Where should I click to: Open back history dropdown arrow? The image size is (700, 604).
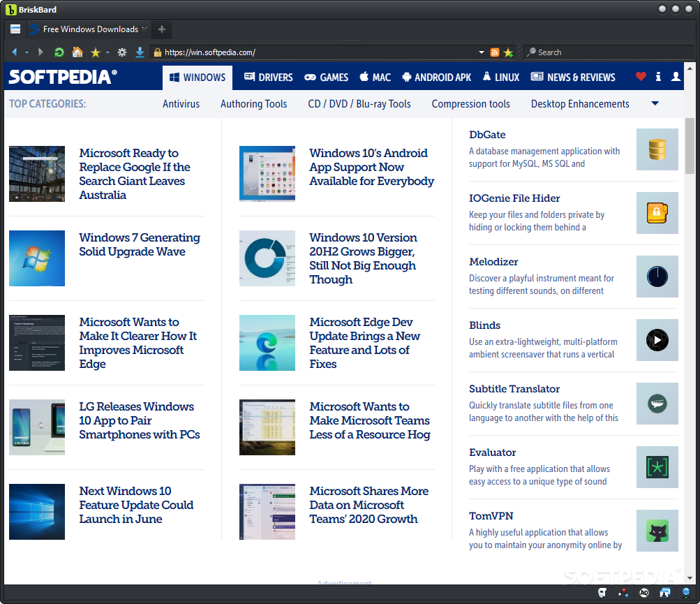(27, 52)
